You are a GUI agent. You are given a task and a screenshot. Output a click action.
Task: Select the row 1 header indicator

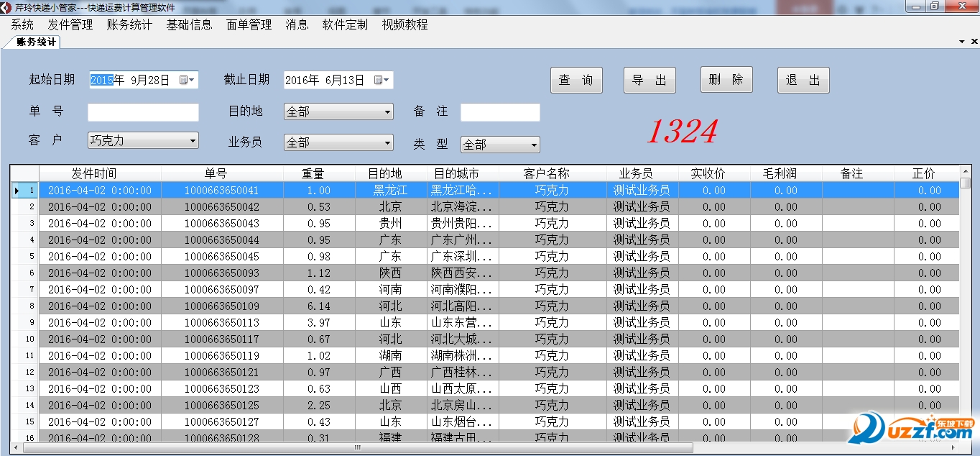[x=24, y=191]
